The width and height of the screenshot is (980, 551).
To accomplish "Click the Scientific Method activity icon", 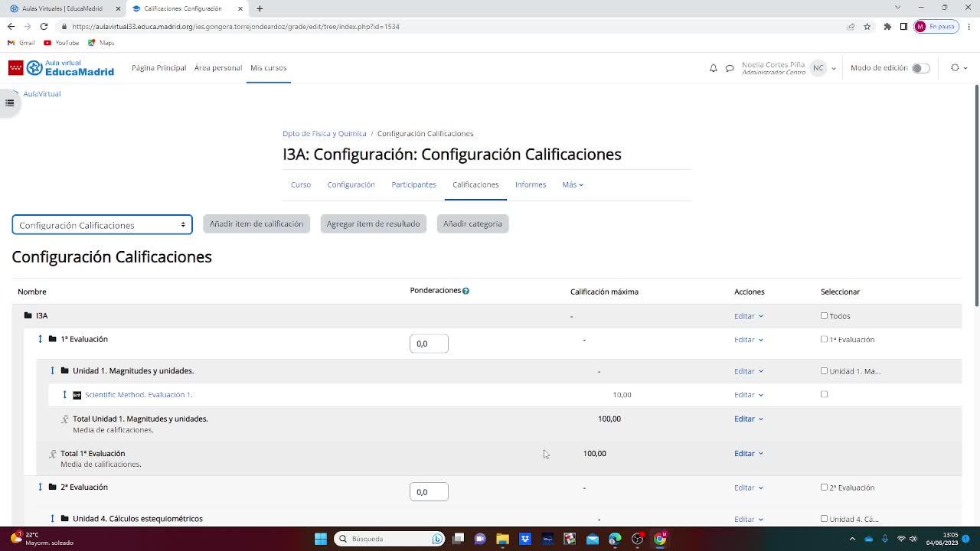I will point(77,395).
